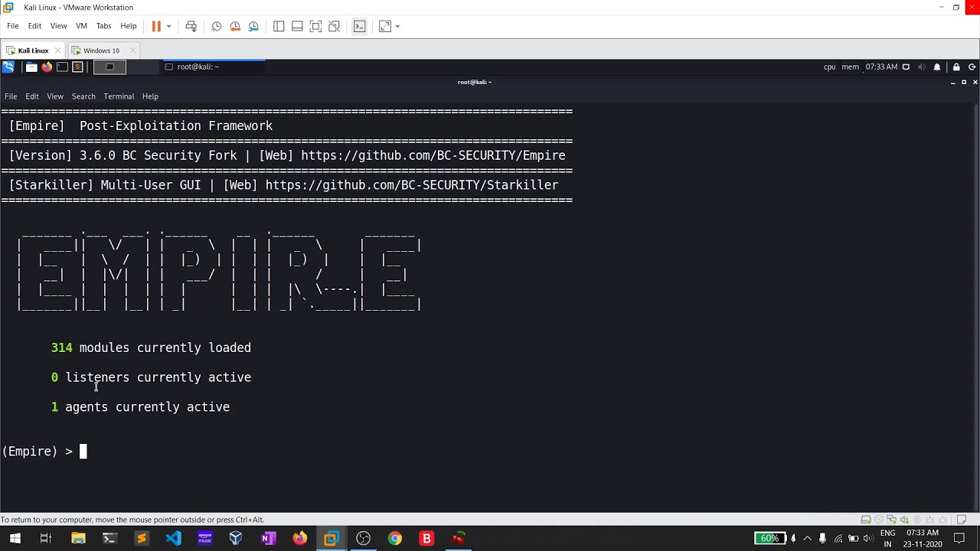
Task: Lock the Kali screen
Action: (x=956, y=67)
